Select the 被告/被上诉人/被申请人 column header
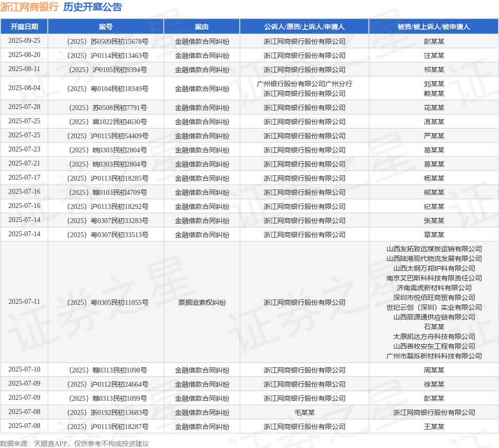This screenshot has width=499, height=448. click(434, 27)
